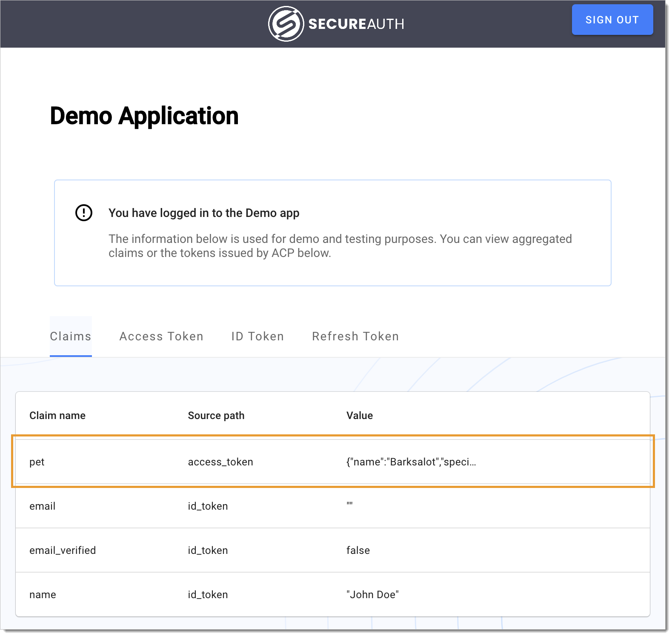Viewport: 672px width, 636px height.
Task: Click the exclamation info icon in the notice
Action: point(84,213)
